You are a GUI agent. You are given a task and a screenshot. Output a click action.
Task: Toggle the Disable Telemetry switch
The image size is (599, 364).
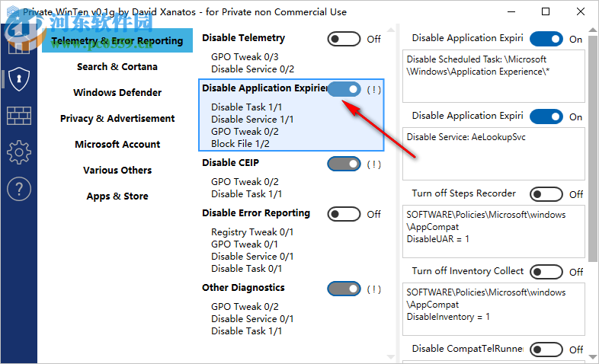click(344, 39)
